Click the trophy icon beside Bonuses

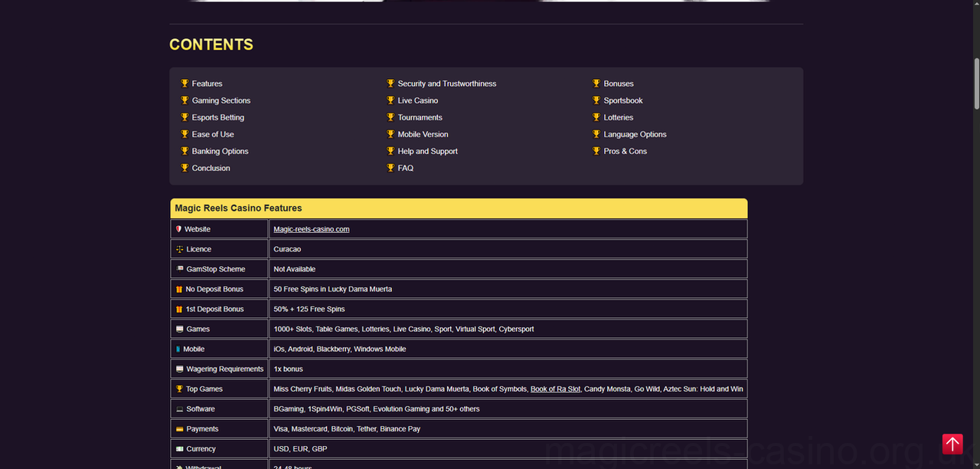tap(596, 84)
